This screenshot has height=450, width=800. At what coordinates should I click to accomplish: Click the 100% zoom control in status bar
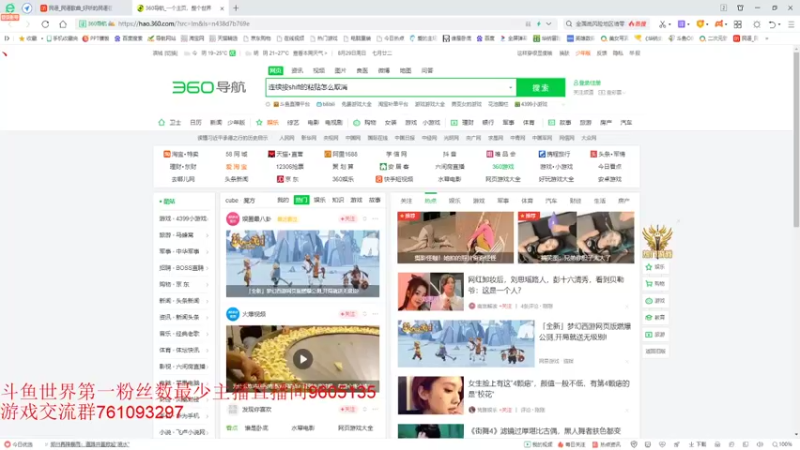click(x=782, y=444)
